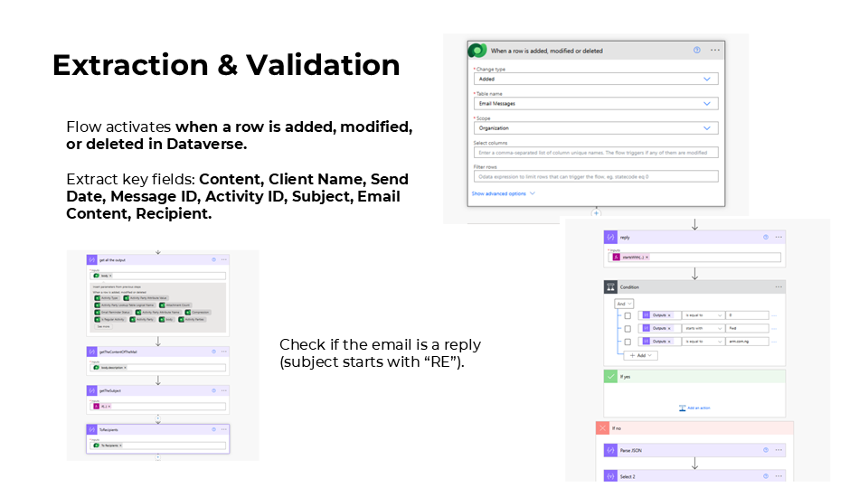Open the row menu for the arm.com.ng row
The height and width of the screenshot is (488, 868).
(775, 342)
